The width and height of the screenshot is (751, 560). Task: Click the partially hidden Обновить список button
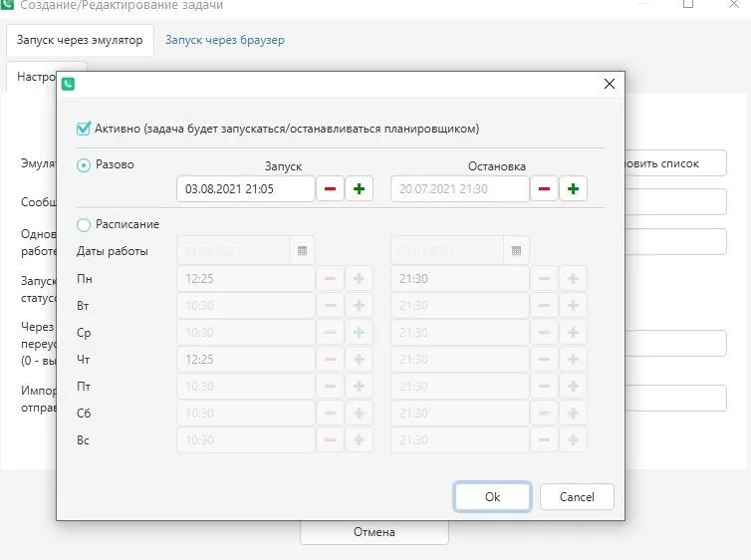coord(675,163)
